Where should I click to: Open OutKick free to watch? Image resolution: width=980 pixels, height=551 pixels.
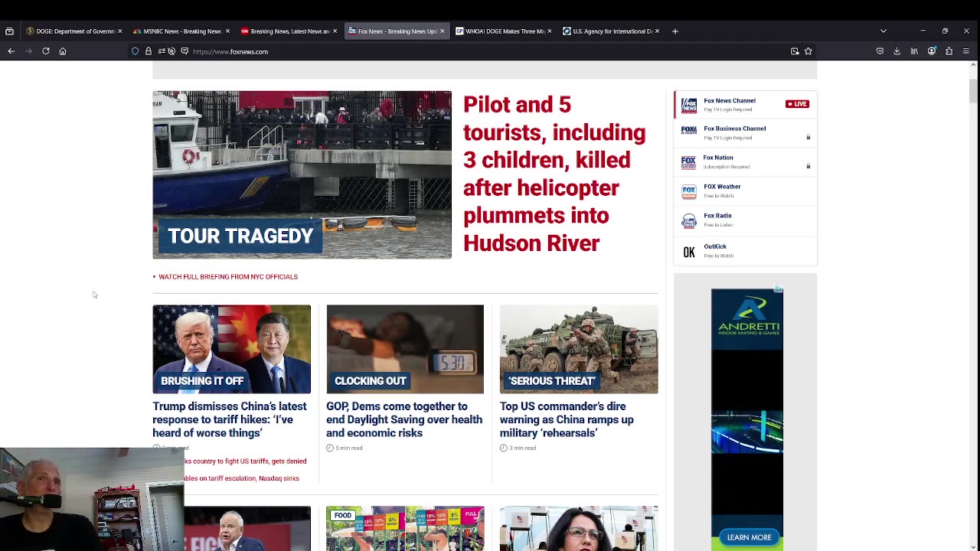coord(715,246)
